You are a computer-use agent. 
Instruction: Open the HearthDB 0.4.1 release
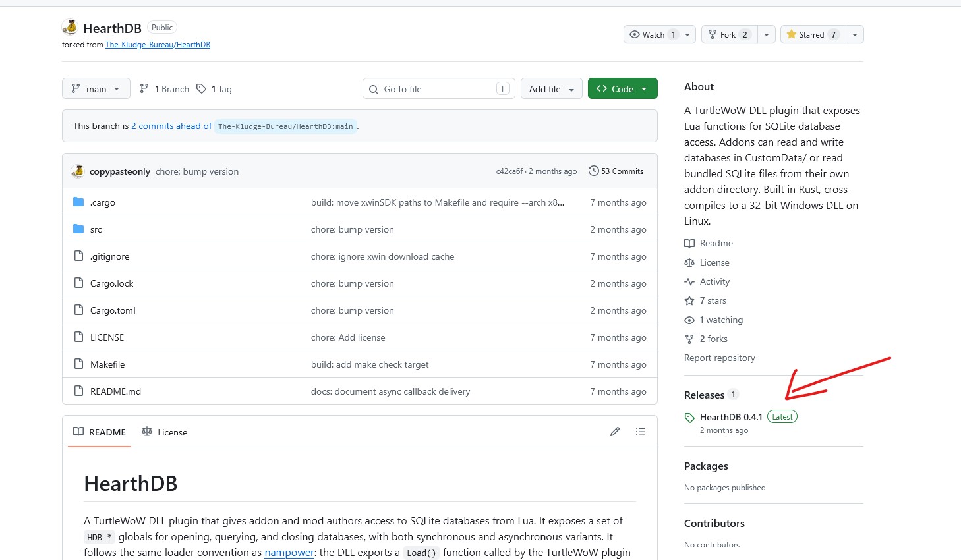[x=731, y=417]
